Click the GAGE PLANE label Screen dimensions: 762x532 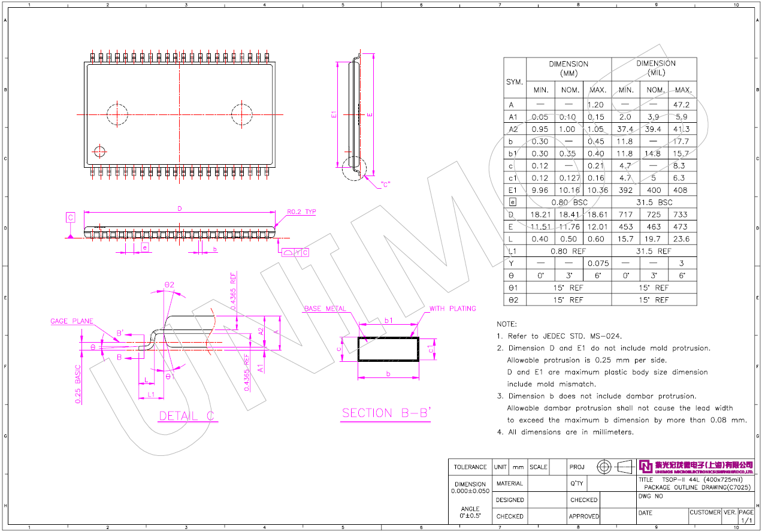point(72,321)
